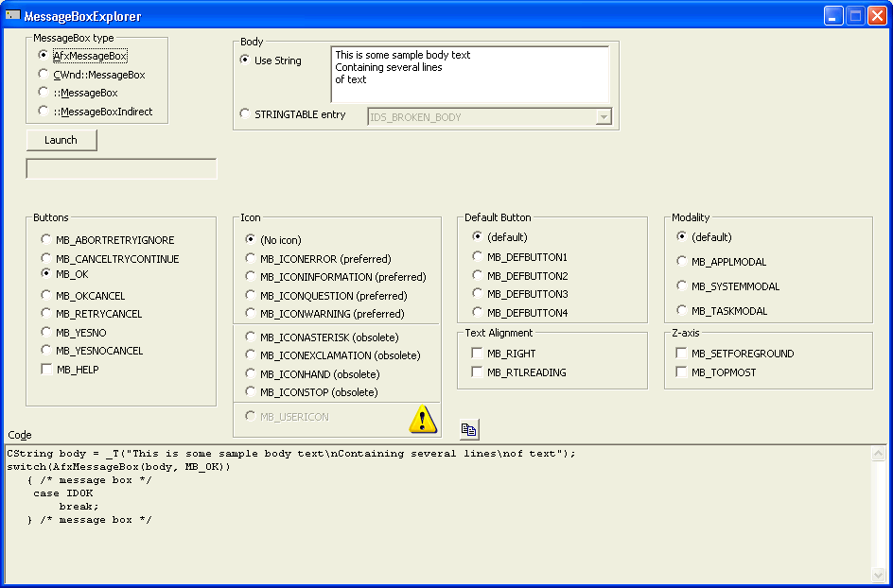Viewport: 893px width, 588px height.
Task: Click the "break;" code line
Action: pos(79,507)
